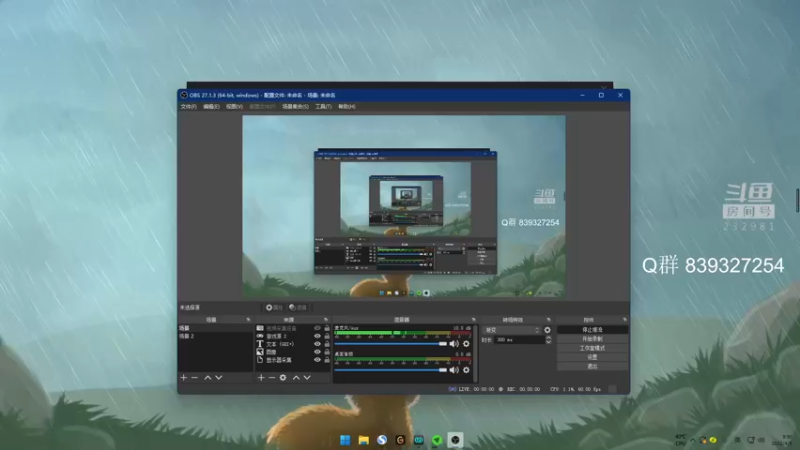This screenshot has height=450, width=800.
Task: Hide the 文本 (GDI+) source
Action: (317, 344)
